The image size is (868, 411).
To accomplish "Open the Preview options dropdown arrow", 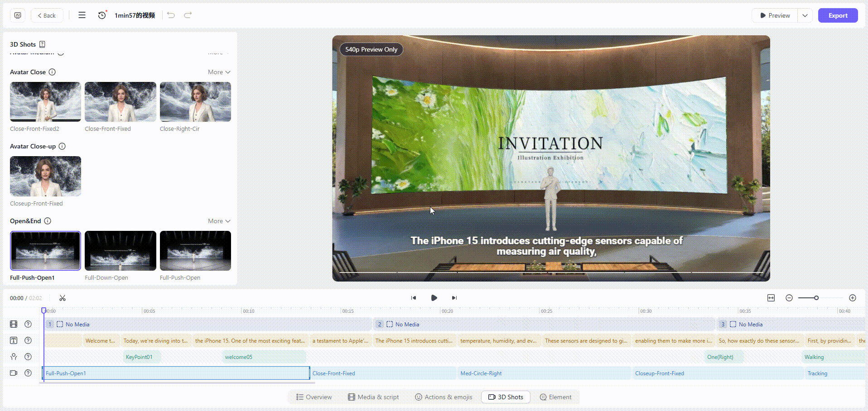I will pos(805,15).
